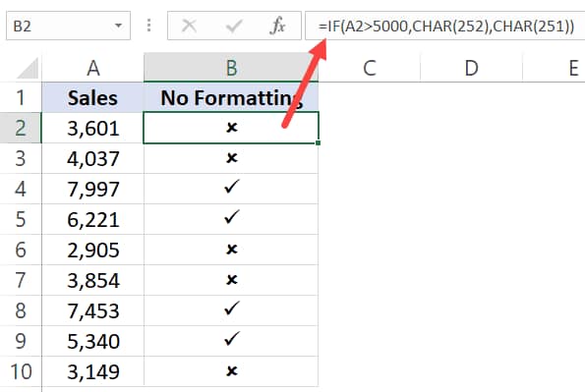This screenshot has width=585, height=392.
Task: Click the Enter checkmark icon in formula bar
Action: 234,26
